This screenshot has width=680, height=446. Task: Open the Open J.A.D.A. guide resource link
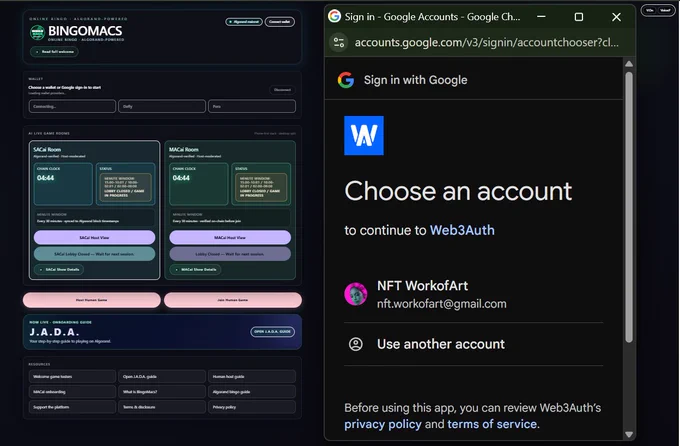[162, 377]
